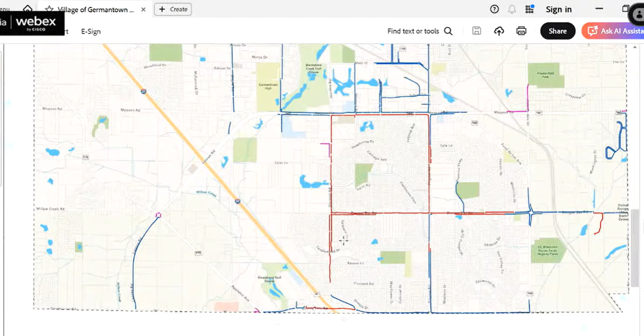The height and width of the screenshot is (336, 644).
Task: Click Sign in
Action: pyautogui.click(x=559, y=9)
